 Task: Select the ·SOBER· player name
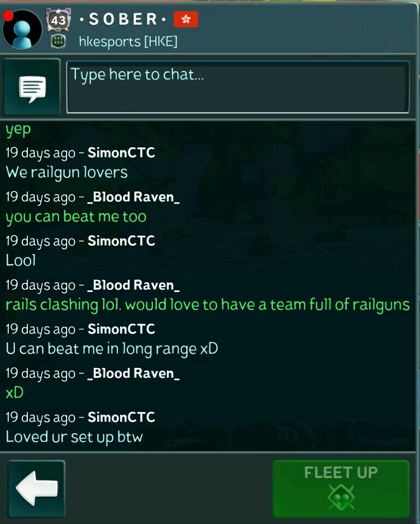123,19
